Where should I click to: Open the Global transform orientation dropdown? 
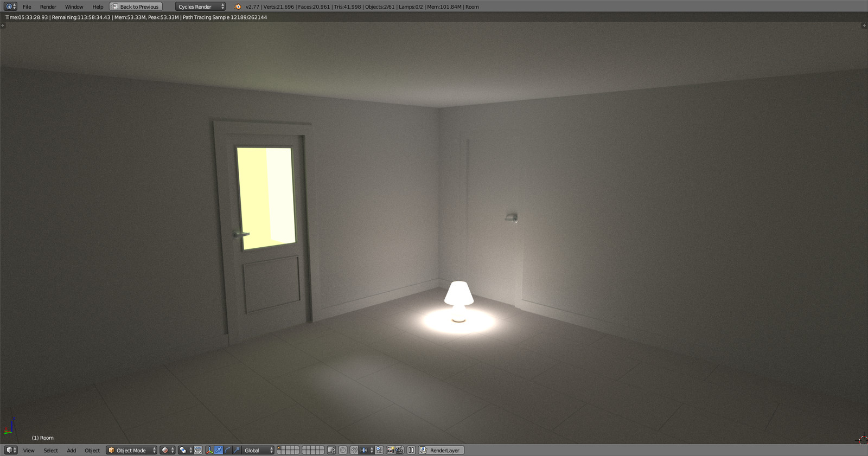click(258, 450)
